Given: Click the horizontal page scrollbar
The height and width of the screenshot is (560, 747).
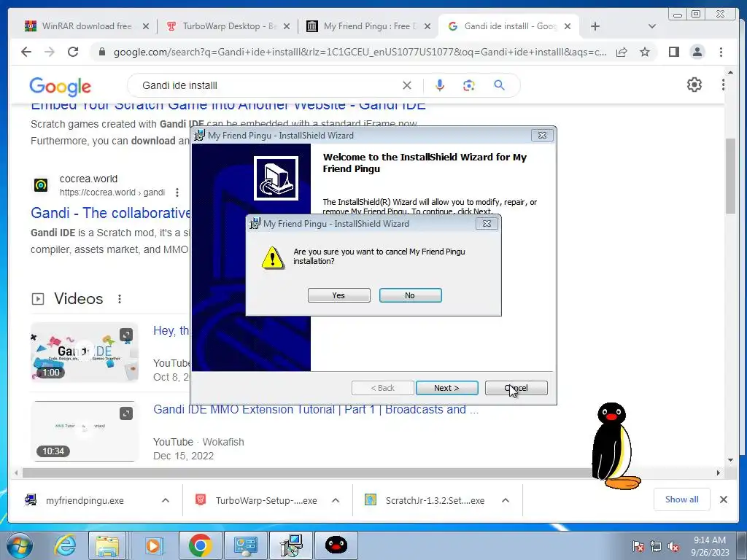Looking at the screenshot, I should [307, 472].
